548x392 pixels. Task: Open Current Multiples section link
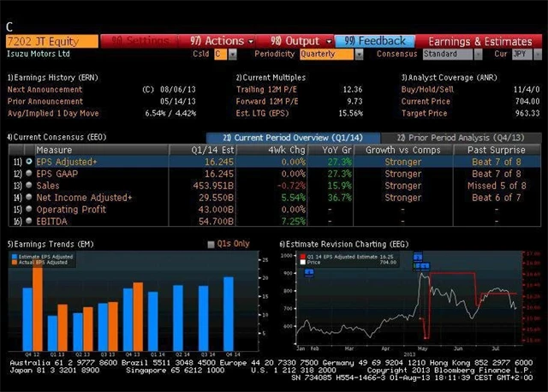click(x=271, y=78)
